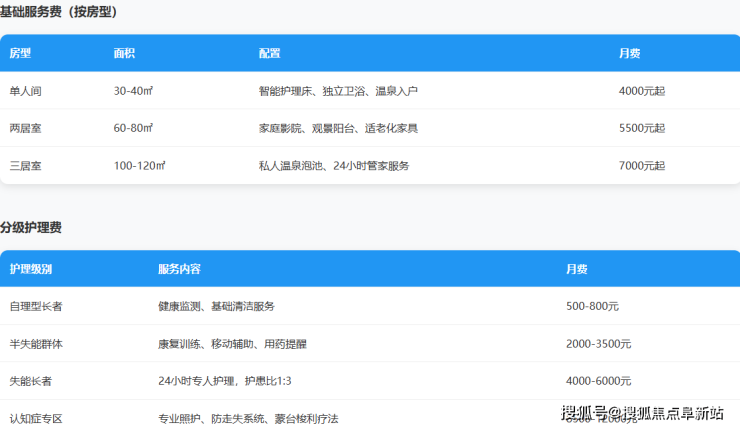Select the 5500元起 price cell
Viewport: 740px width, 429px height.
click(642, 128)
